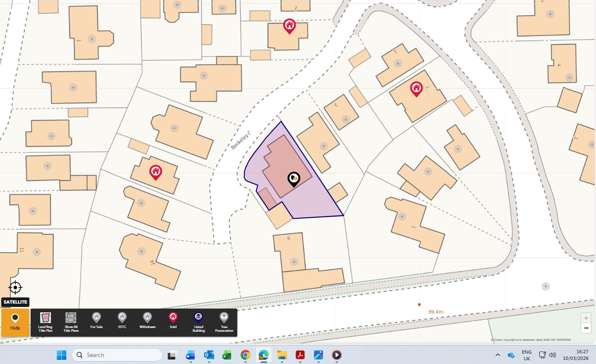The width and height of the screenshot is (596, 364).
Task: Zoom in with the plus button
Action: coord(586,318)
